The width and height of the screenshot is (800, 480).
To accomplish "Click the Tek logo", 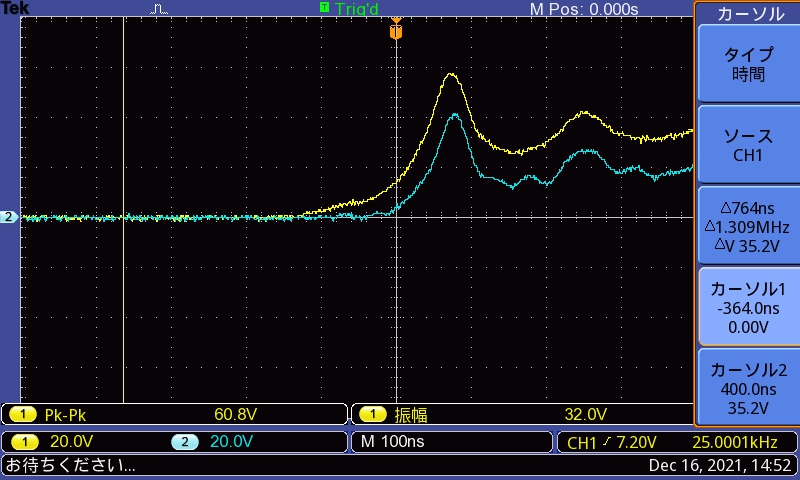I will click(x=15, y=8).
